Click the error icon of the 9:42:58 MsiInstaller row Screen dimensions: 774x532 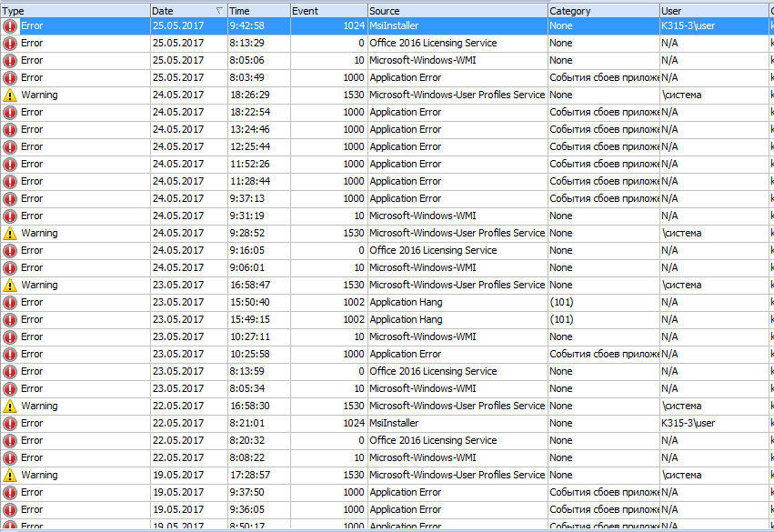coord(10,26)
